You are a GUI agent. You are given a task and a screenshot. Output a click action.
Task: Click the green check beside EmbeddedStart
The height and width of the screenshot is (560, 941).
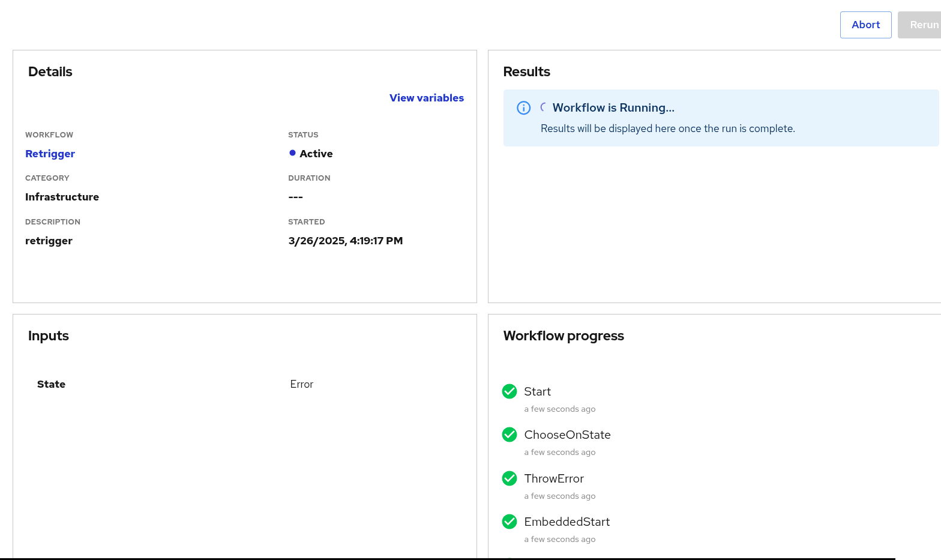click(510, 522)
